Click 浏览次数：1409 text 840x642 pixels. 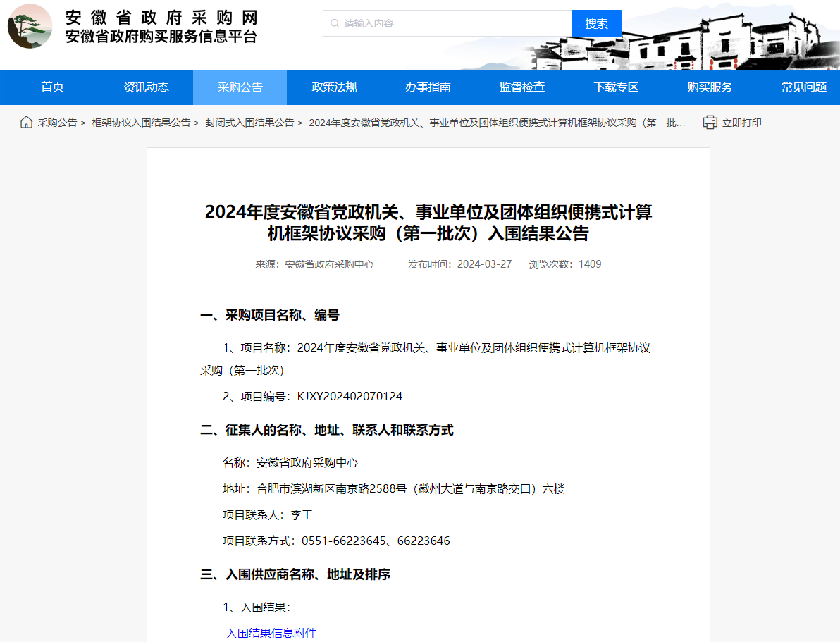(565, 264)
